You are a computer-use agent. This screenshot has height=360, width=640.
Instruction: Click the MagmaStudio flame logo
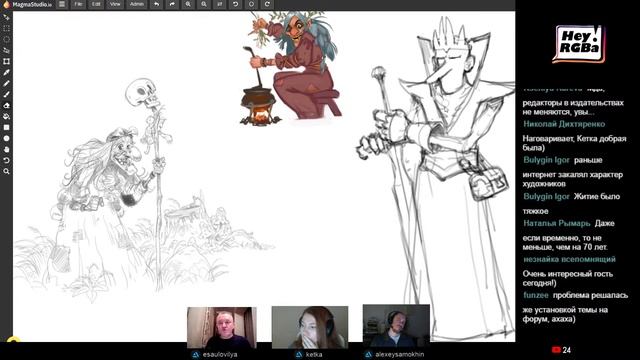(x=6, y=4)
